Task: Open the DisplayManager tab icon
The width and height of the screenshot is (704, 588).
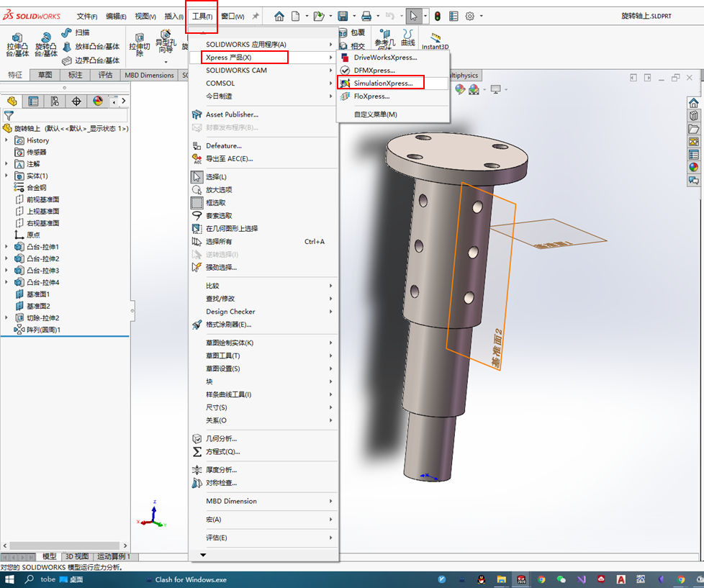Action: [x=98, y=101]
